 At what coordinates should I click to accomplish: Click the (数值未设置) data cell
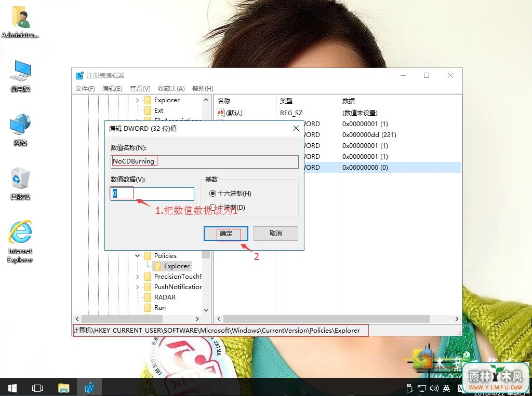360,113
